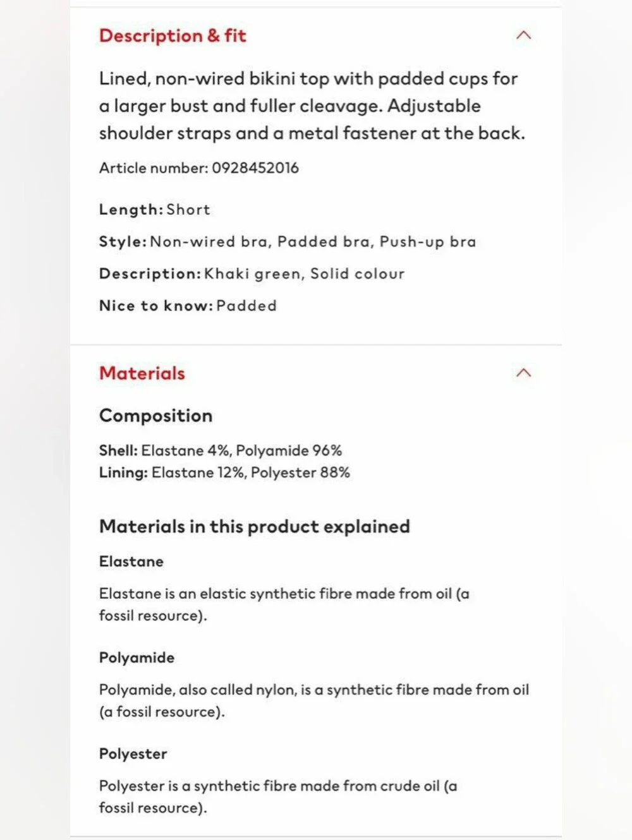Image resolution: width=632 pixels, height=840 pixels.
Task: Click the Polyester material title
Action: point(133,753)
